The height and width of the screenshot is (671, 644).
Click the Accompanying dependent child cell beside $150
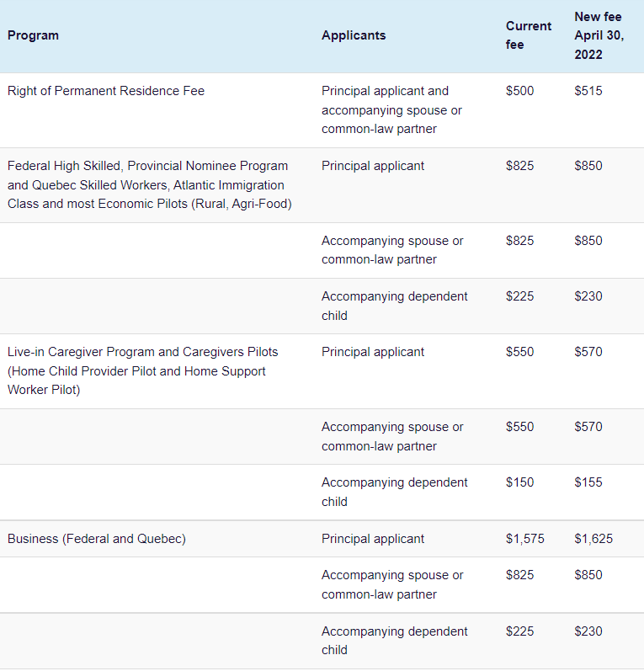[395, 492]
